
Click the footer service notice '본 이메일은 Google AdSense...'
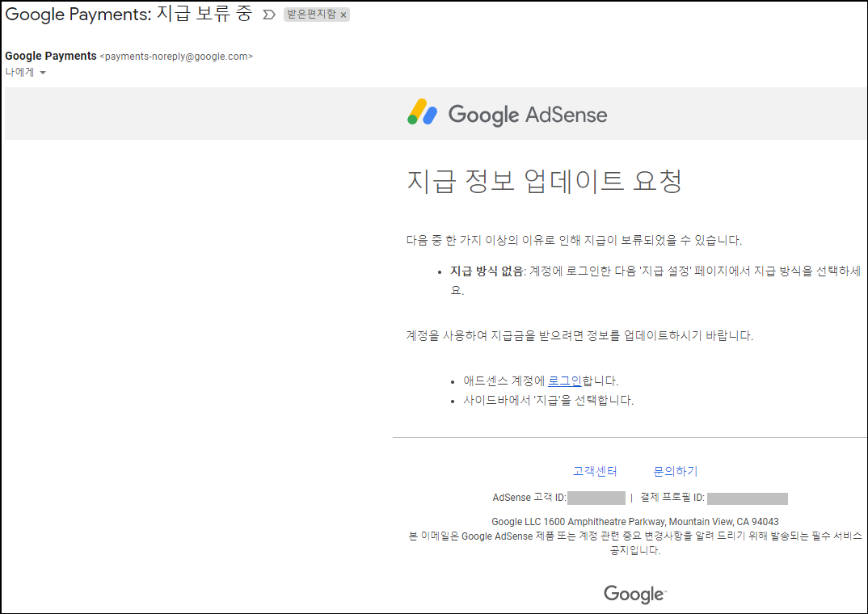tap(635, 543)
